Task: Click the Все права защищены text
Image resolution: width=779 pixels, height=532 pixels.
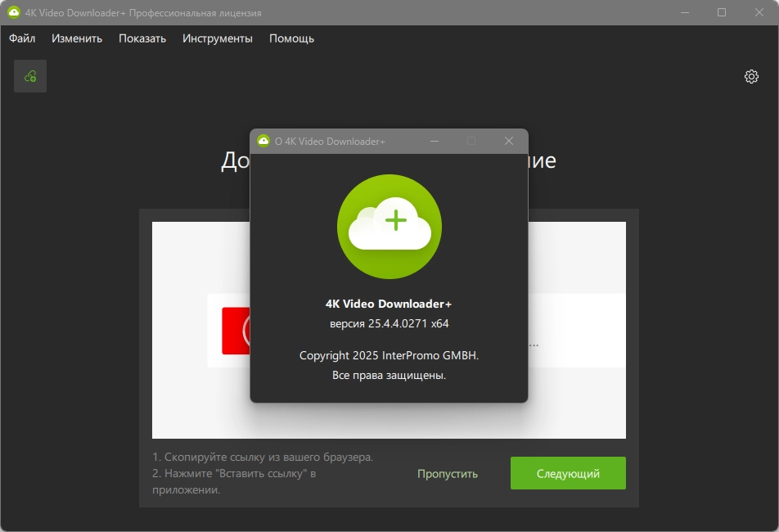Action: [x=389, y=375]
